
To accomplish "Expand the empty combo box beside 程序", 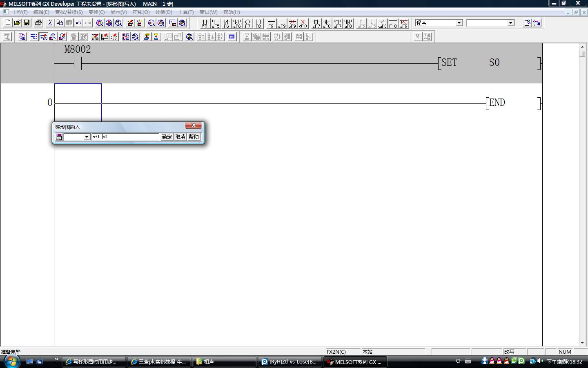I will click(510, 23).
